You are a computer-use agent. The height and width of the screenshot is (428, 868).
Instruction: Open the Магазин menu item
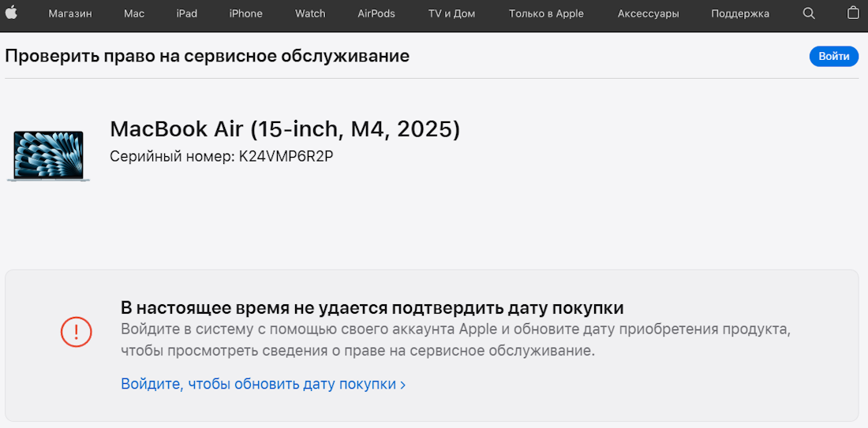click(x=70, y=14)
